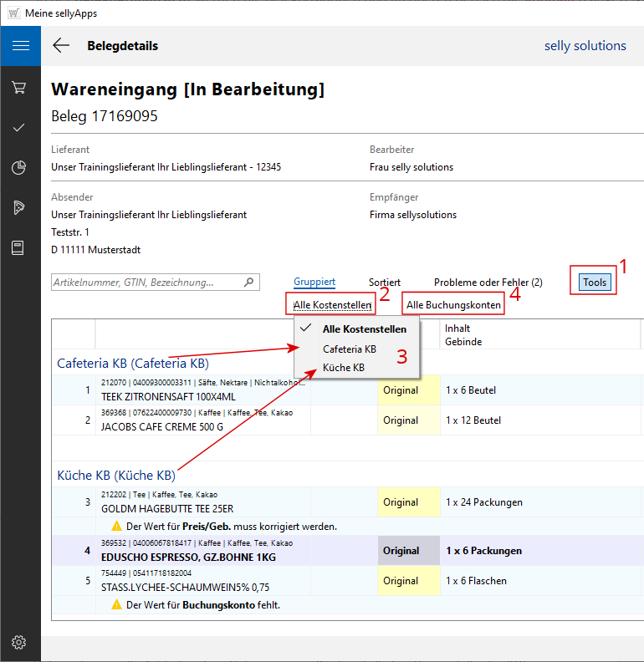The width and height of the screenshot is (644, 662).
Task: Open the checkmark sidebar icon
Action: [x=20, y=127]
